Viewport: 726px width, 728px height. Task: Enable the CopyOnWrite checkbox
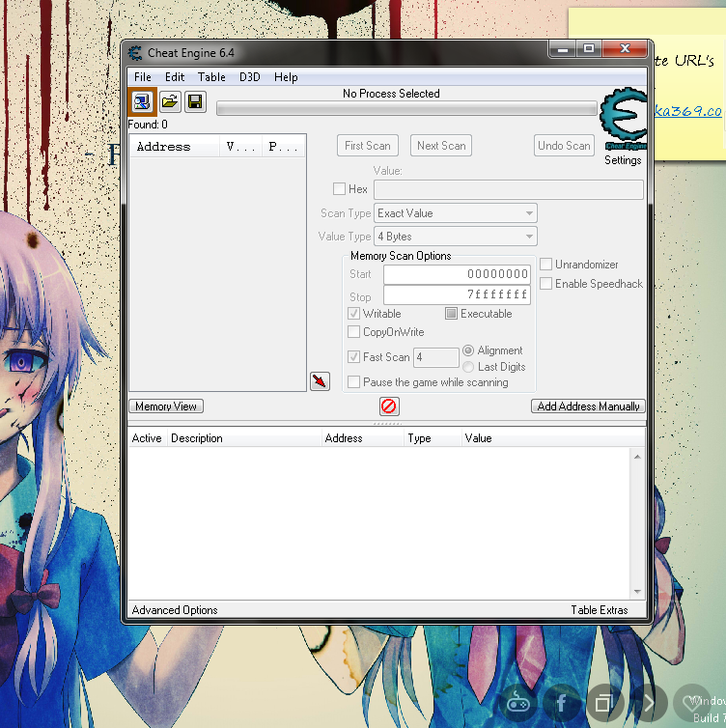pyautogui.click(x=353, y=332)
